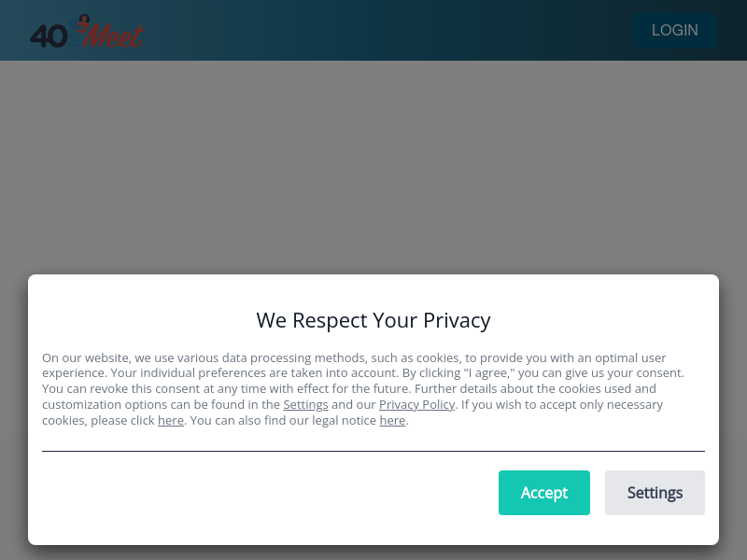The height and width of the screenshot is (560, 747).
Task: Click the small symbol atop the logo
Action: tap(84, 20)
